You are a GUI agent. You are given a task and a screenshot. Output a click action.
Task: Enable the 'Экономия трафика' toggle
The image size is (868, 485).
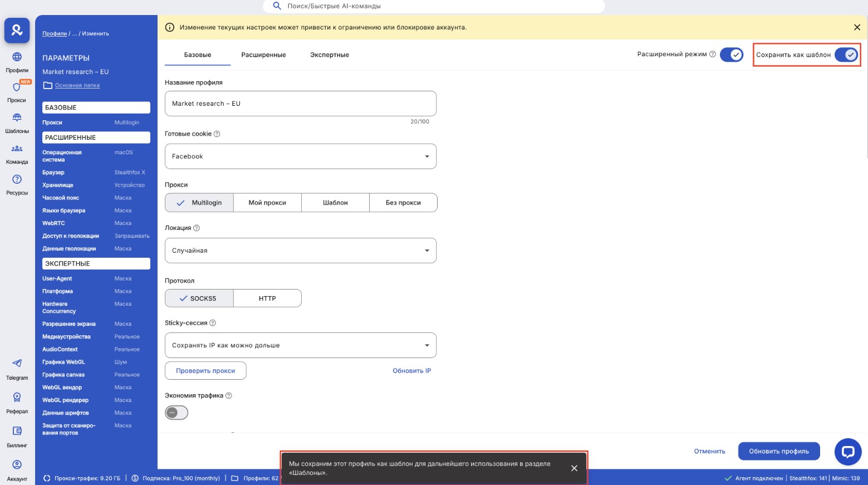pos(176,413)
